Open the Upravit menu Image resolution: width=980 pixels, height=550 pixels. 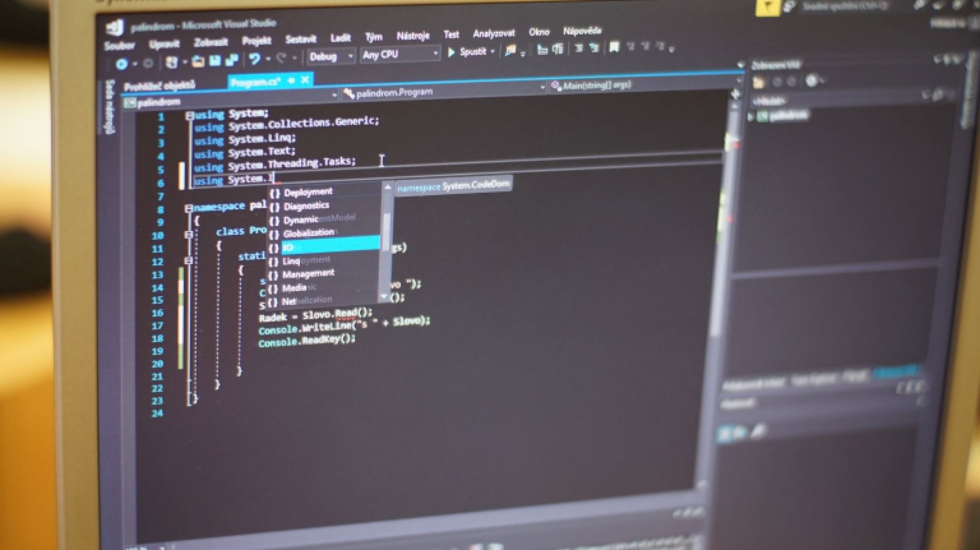point(164,44)
